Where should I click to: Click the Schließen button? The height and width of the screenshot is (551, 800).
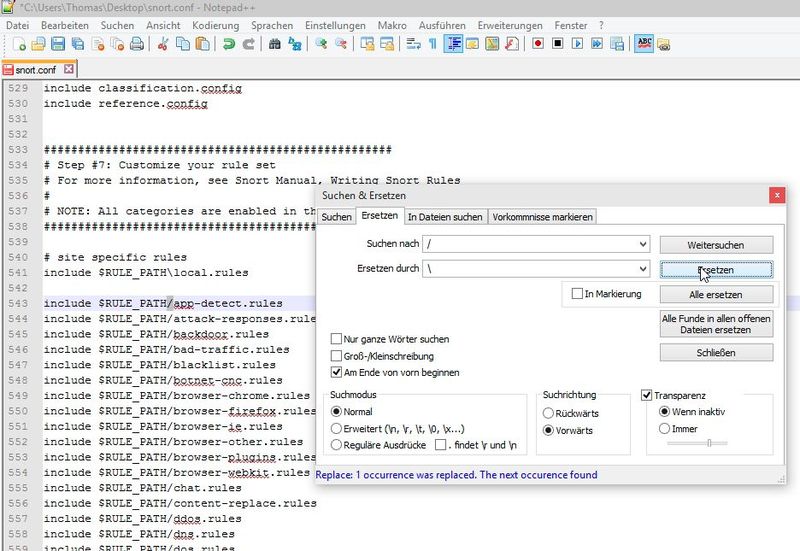[x=716, y=353]
